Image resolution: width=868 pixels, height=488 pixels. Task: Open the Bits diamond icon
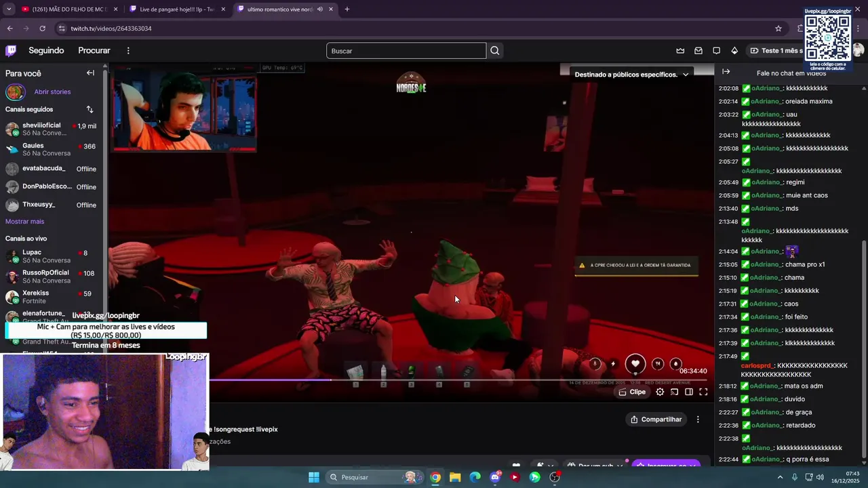tap(734, 51)
